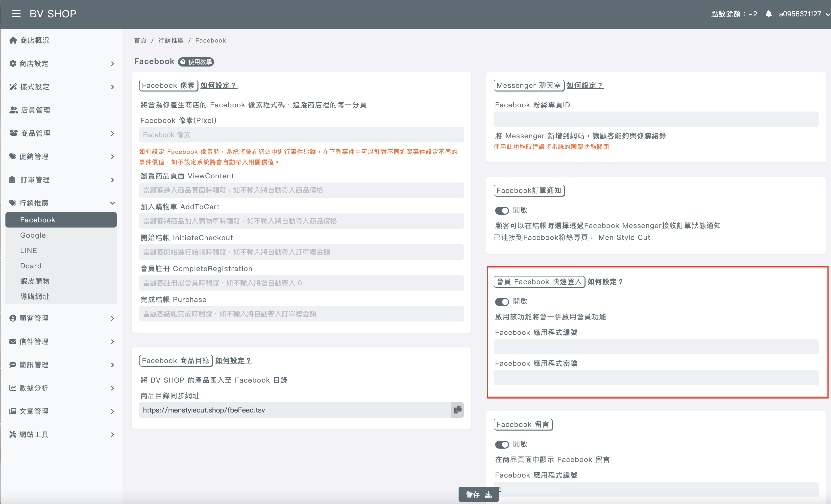Open 使用教學 tutorial badge
Screen dimensions: 831x504
click(x=196, y=62)
